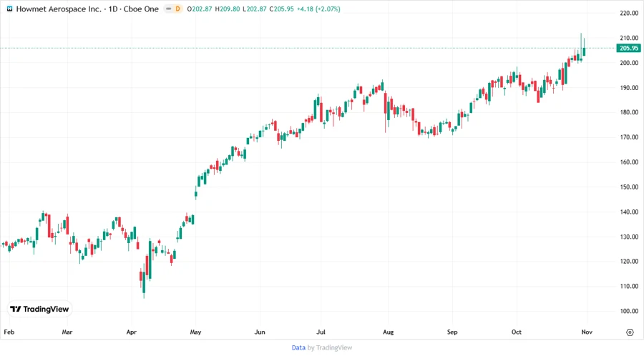The width and height of the screenshot is (644, 356).
Task: Click the close value C205.95
Action: [282, 9]
